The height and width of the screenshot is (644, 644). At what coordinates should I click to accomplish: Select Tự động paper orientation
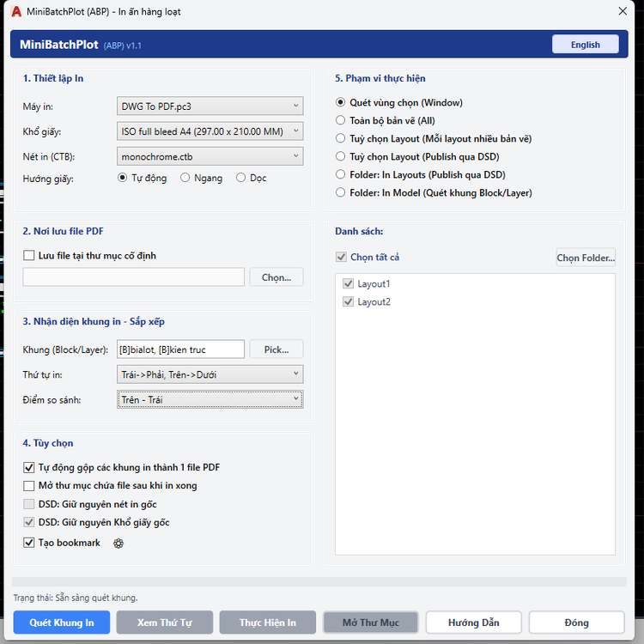[x=142, y=178]
